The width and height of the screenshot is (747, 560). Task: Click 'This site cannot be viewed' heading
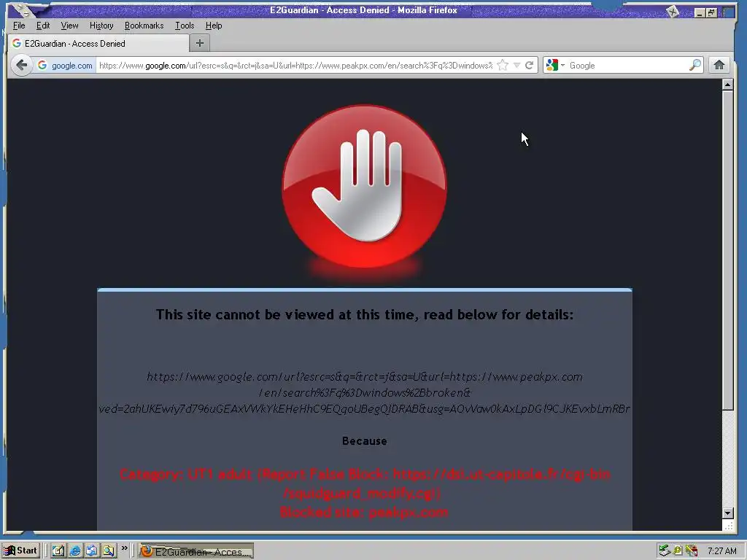tap(365, 315)
